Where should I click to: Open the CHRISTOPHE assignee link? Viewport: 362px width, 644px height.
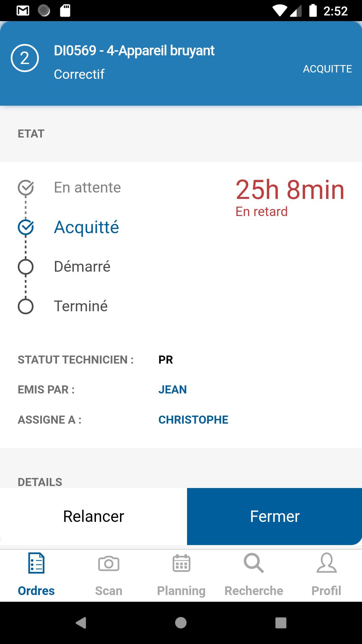coord(193,420)
